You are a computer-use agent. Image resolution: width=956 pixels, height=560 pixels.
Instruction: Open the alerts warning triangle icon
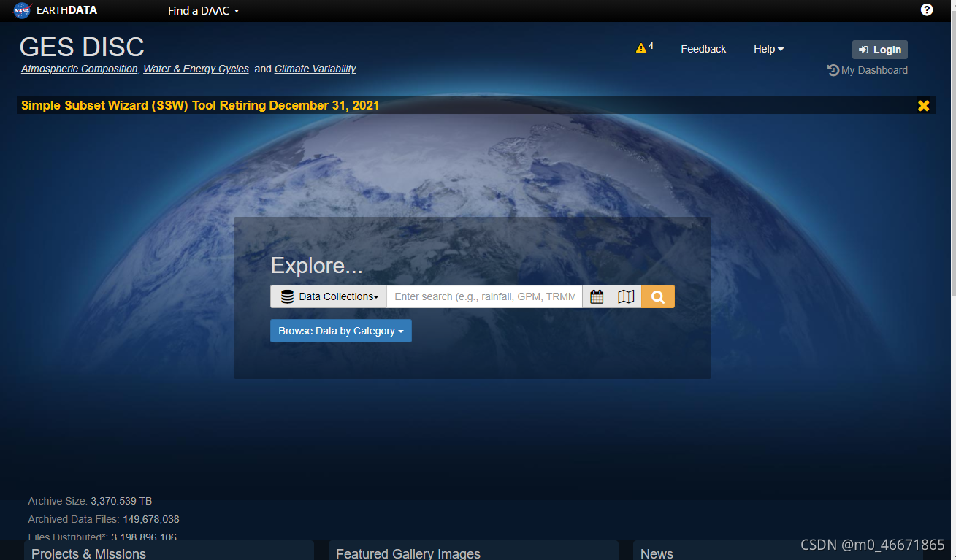(x=641, y=48)
